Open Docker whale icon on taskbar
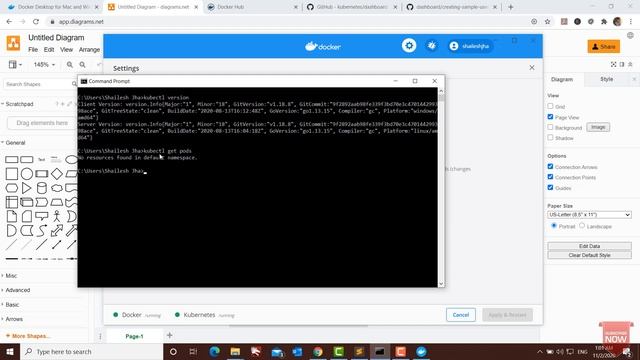Viewport: 640px width, 360px height. coord(421,351)
